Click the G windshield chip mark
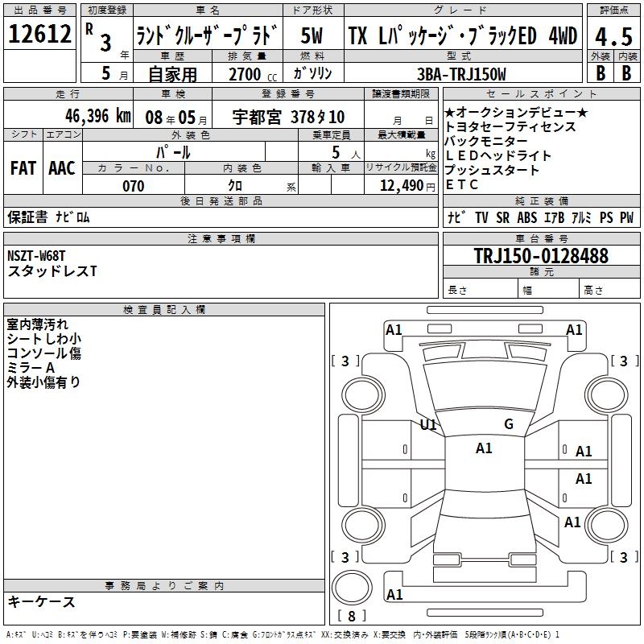The image size is (644, 644). [x=509, y=423]
